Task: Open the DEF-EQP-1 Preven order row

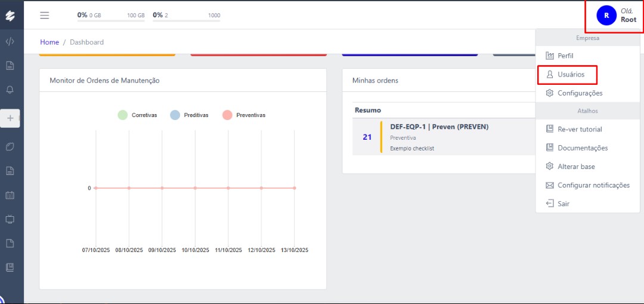Action: click(439, 137)
